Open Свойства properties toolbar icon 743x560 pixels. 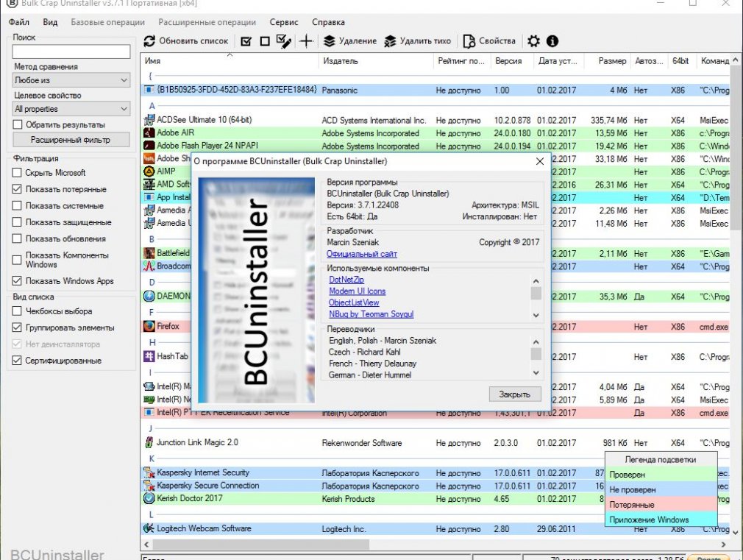469,41
